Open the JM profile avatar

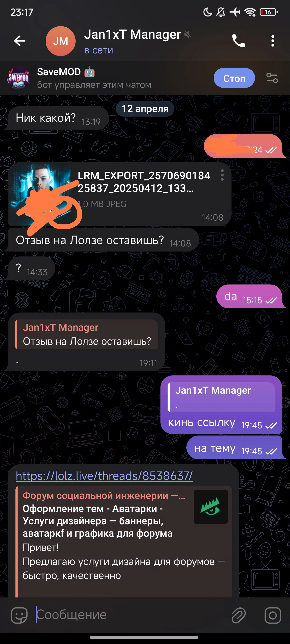[x=61, y=41]
